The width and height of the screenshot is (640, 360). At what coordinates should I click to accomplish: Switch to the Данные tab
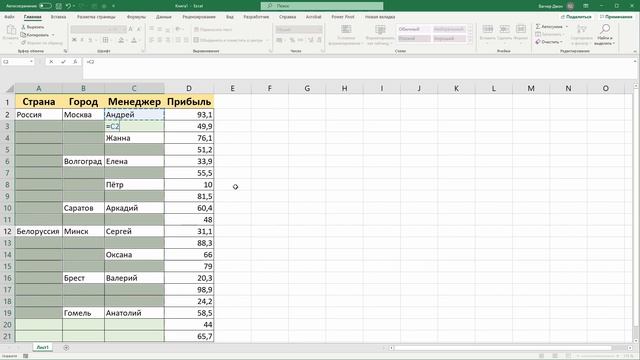pos(164,17)
